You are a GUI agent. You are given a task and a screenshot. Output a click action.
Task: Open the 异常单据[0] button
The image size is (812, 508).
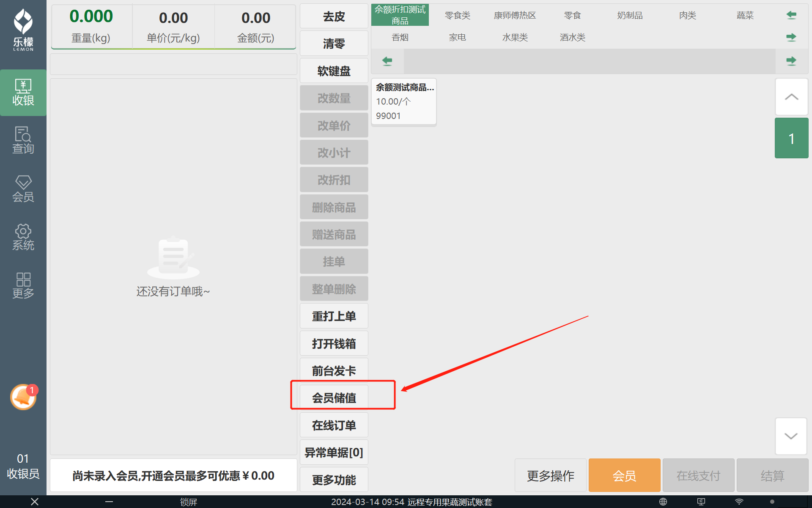coord(334,452)
